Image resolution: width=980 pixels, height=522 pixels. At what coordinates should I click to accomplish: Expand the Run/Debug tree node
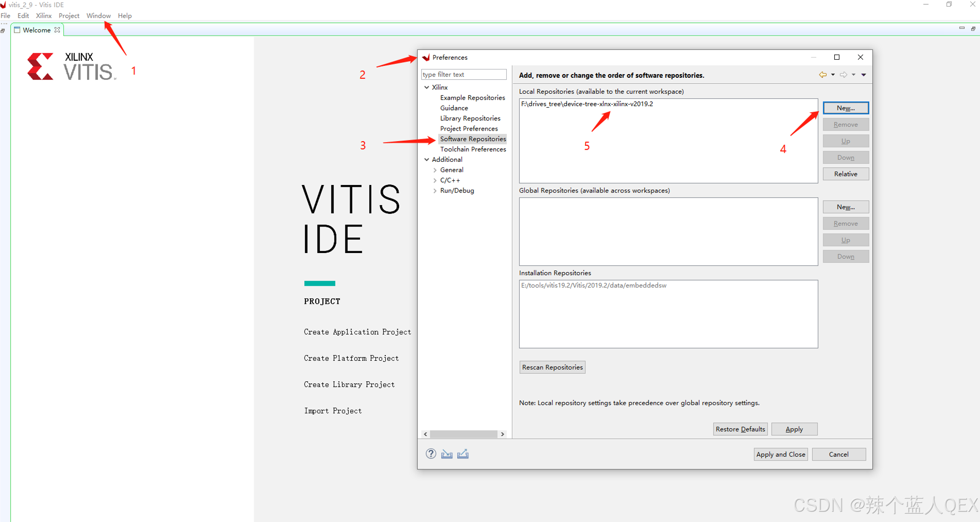pyautogui.click(x=435, y=191)
